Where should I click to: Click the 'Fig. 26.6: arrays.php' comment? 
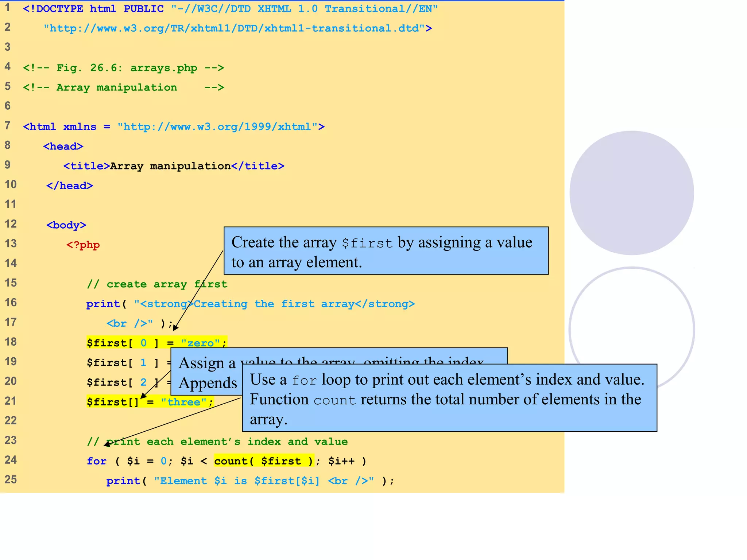pyautogui.click(x=123, y=68)
